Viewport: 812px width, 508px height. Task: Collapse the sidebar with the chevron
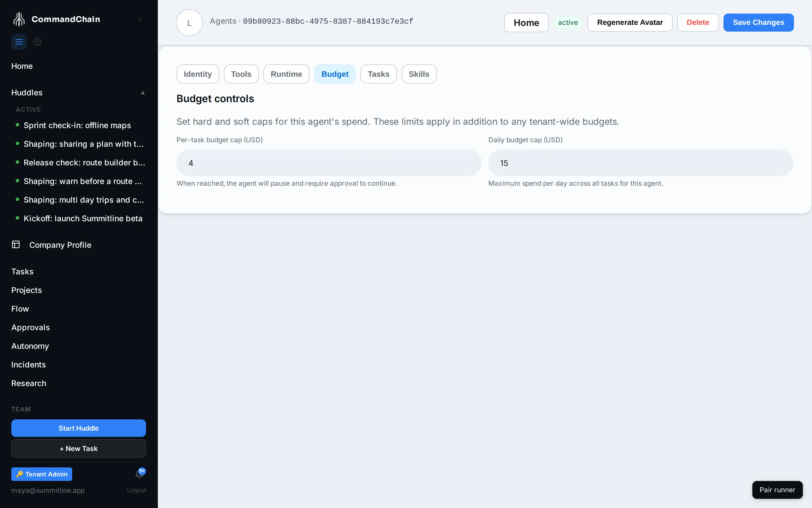140,19
